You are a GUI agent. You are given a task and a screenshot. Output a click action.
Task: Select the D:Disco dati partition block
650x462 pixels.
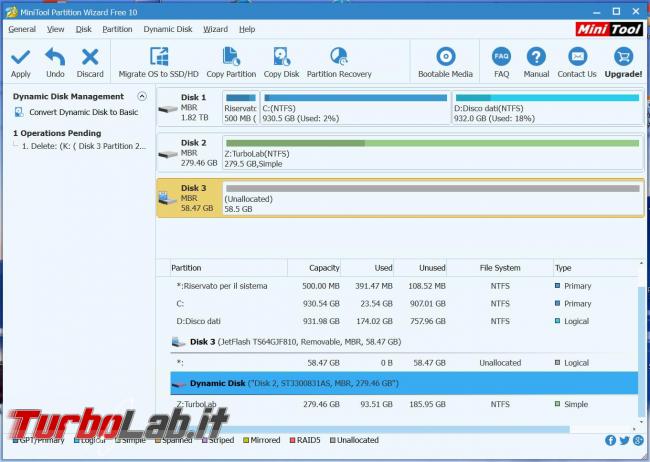tap(547, 108)
